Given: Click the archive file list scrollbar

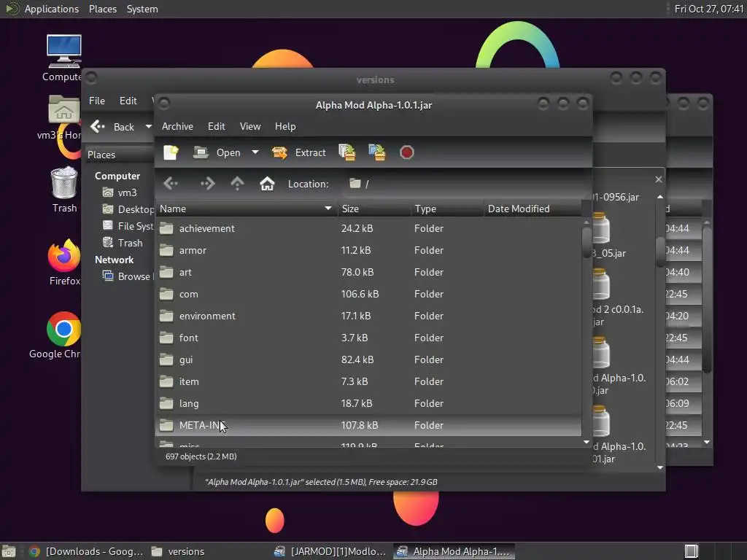Looking at the screenshot, I should [587, 243].
